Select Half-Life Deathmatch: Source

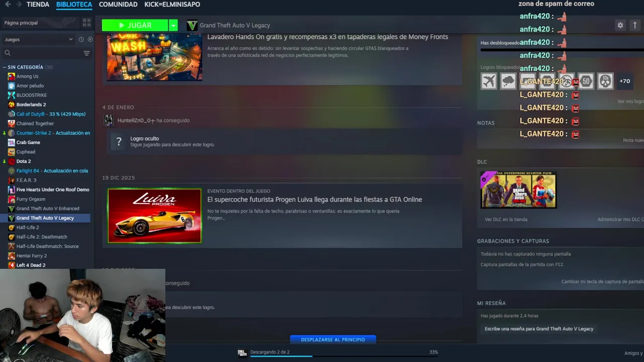pyautogui.click(x=47, y=246)
